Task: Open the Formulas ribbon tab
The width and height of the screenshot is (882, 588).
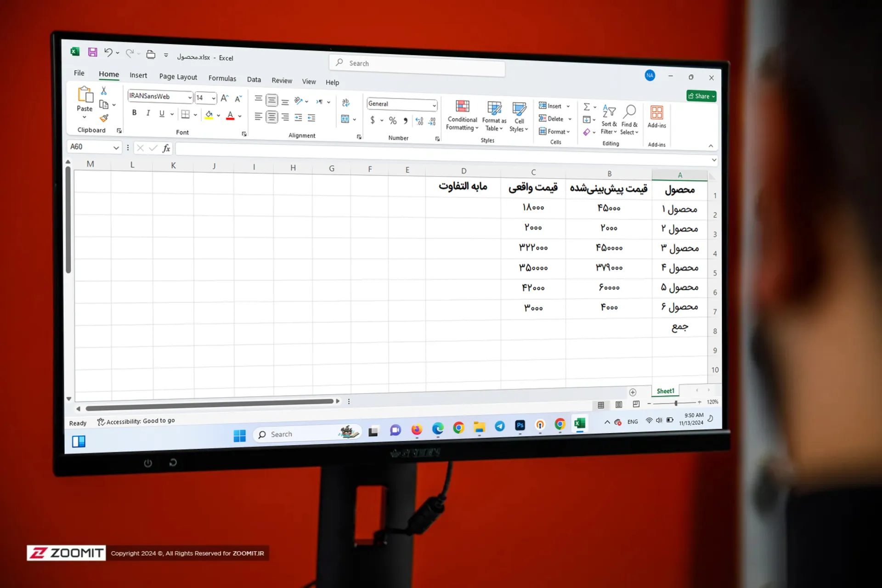Action: coord(222,78)
